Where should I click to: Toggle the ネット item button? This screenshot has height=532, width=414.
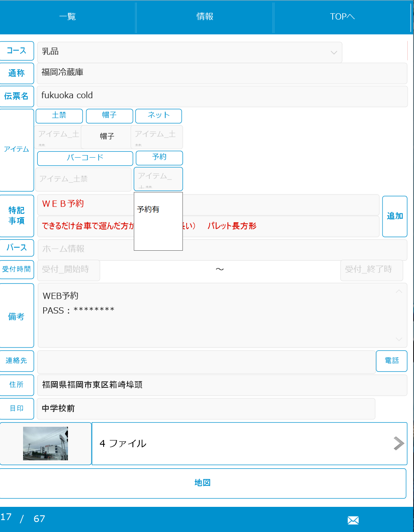click(159, 116)
